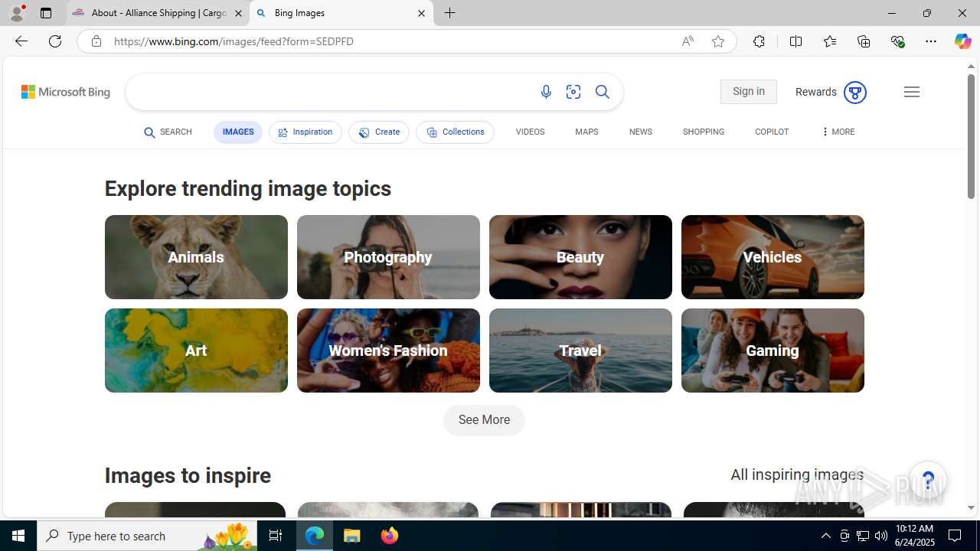
Task: Click the taskbar clock showing 10:12 AM
Action: pos(914,536)
